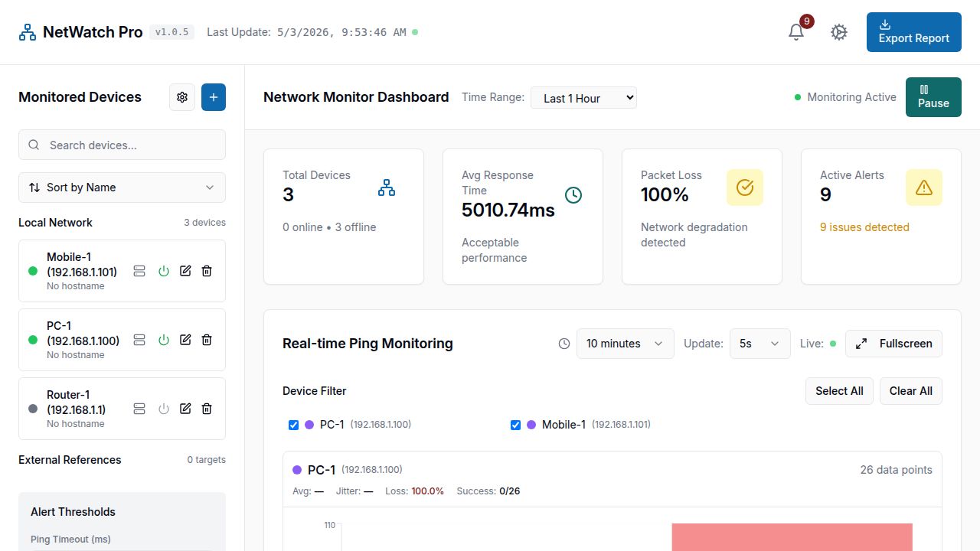Open the ping chart in Fullscreen
Image resolution: width=980 pixels, height=551 pixels.
[893, 344]
